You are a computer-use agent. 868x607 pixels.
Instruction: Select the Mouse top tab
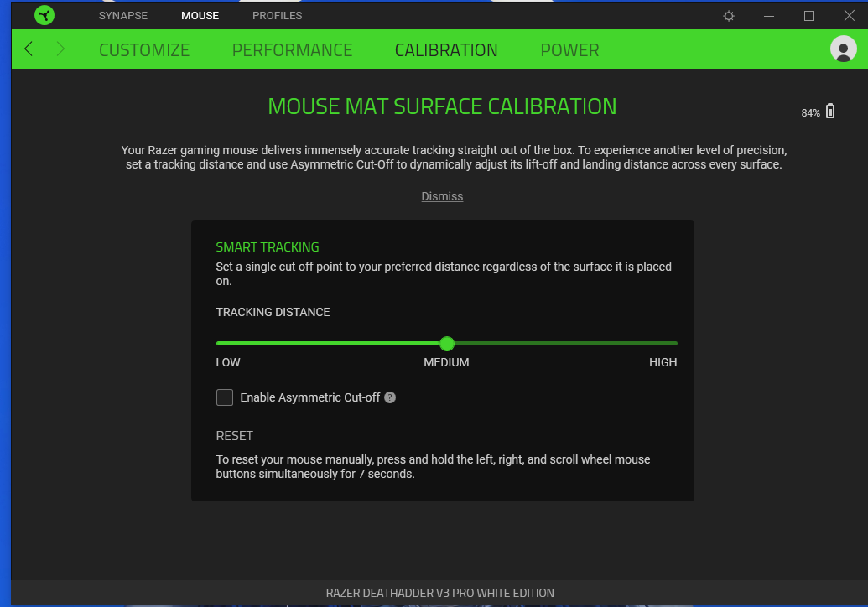coord(200,15)
